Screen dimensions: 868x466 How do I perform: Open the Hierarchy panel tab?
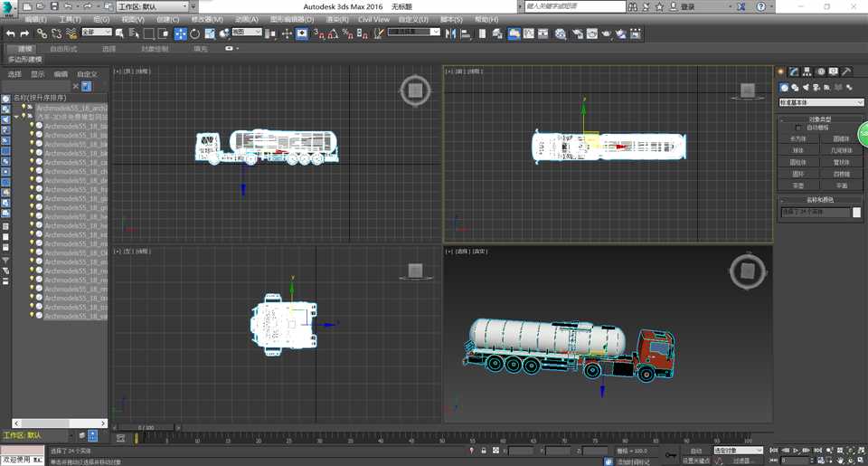[x=807, y=71]
